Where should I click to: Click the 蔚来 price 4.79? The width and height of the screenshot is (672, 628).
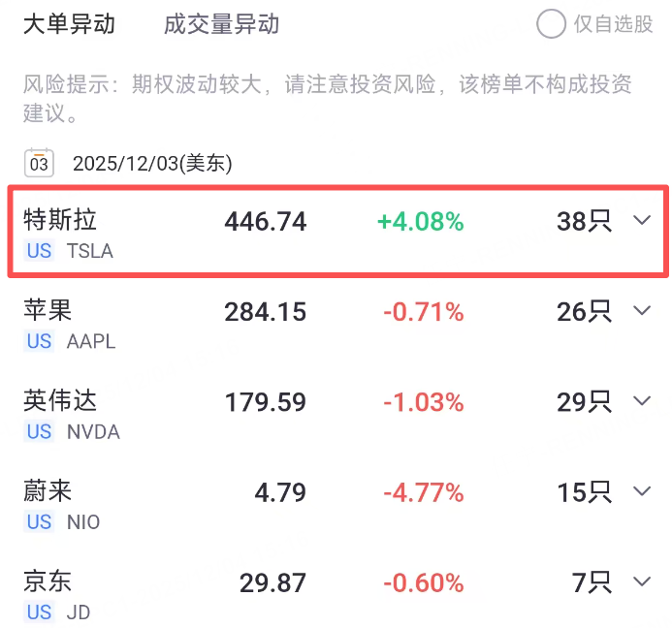[x=280, y=492]
